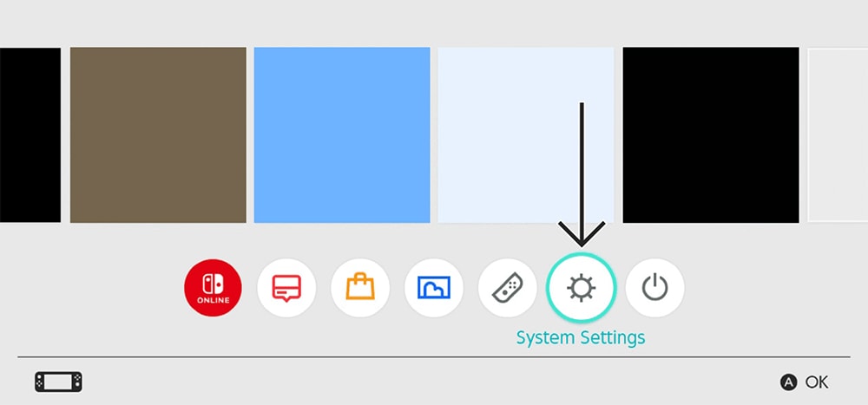Open the Album picture icon

click(434, 288)
